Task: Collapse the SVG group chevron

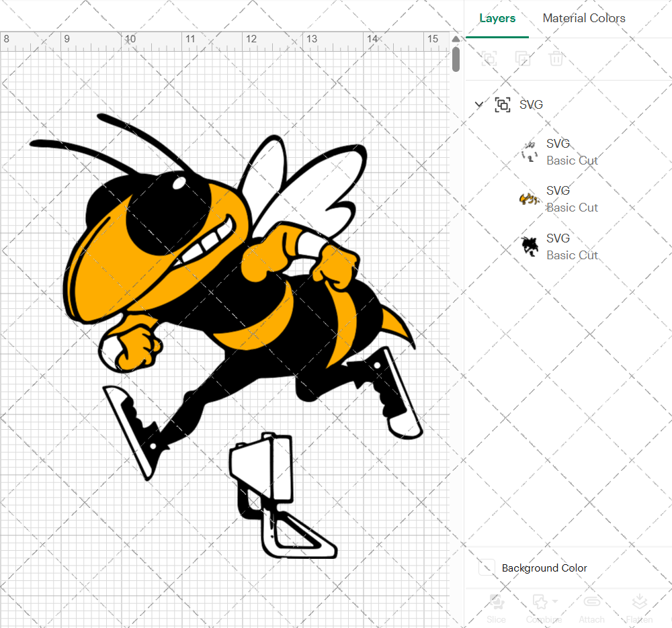Action: (479, 104)
